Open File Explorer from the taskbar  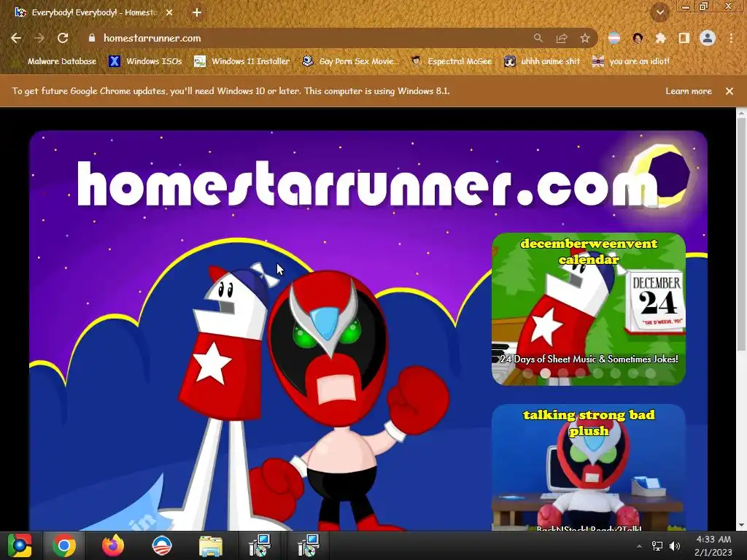click(x=211, y=545)
